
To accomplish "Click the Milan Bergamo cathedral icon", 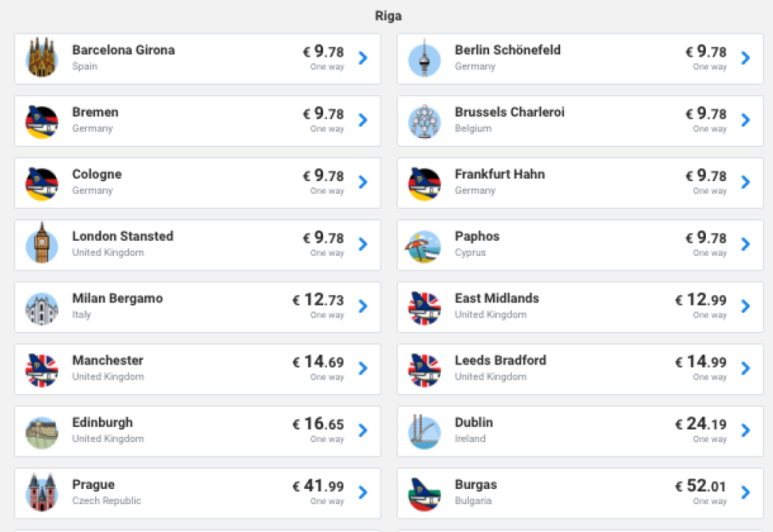I will 42,306.
